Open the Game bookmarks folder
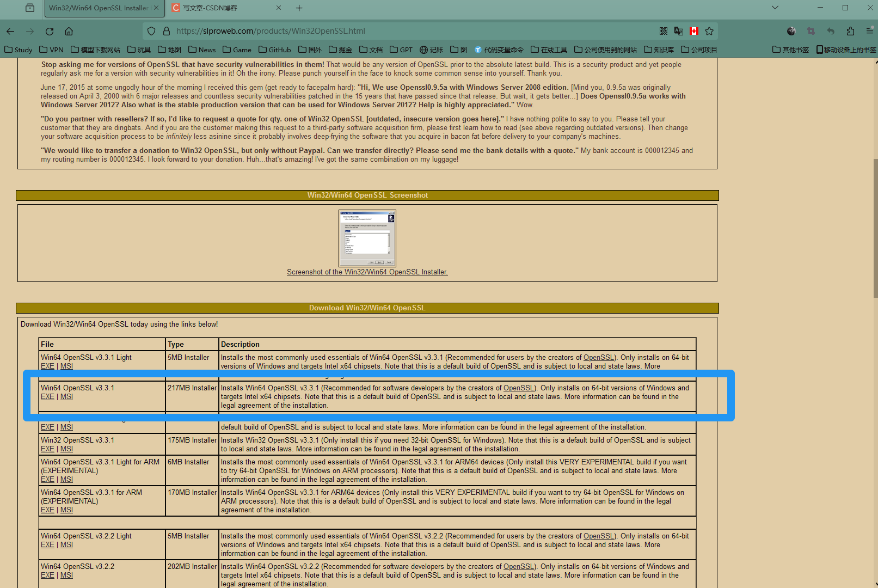 pyautogui.click(x=237, y=50)
